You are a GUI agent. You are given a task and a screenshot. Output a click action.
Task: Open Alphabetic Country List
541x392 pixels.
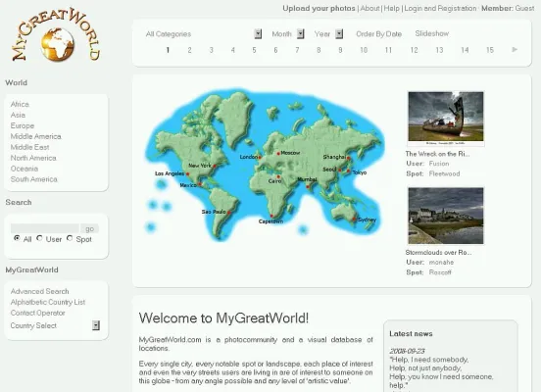(x=48, y=302)
